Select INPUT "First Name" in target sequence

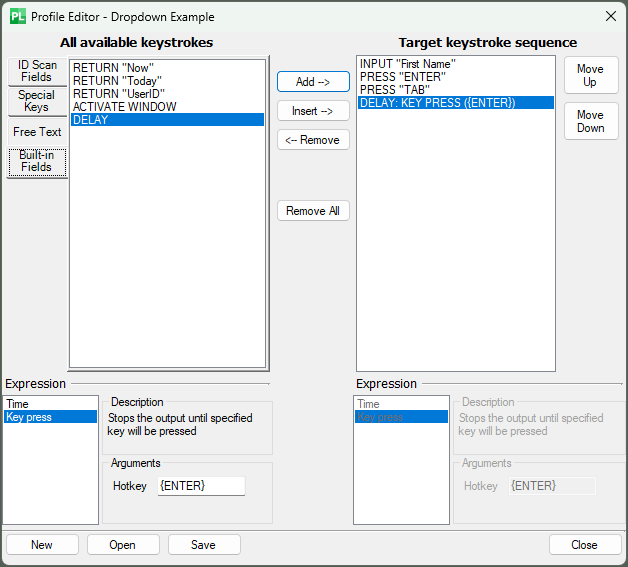pyautogui.click(x=456, y=64)
